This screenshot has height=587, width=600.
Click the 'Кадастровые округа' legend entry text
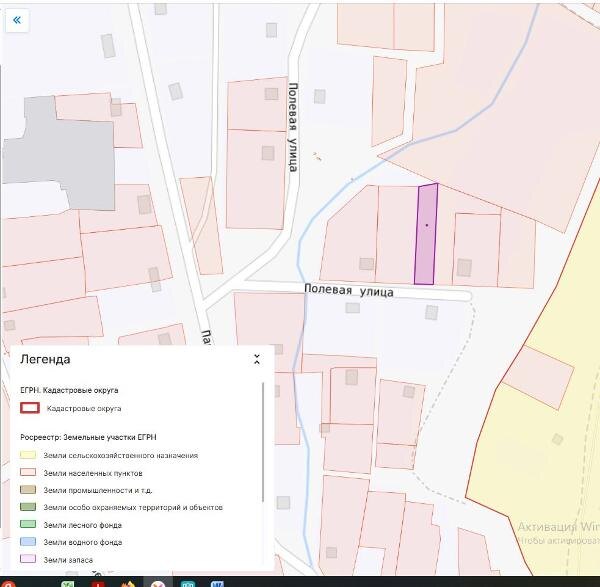tap(84, 408)
